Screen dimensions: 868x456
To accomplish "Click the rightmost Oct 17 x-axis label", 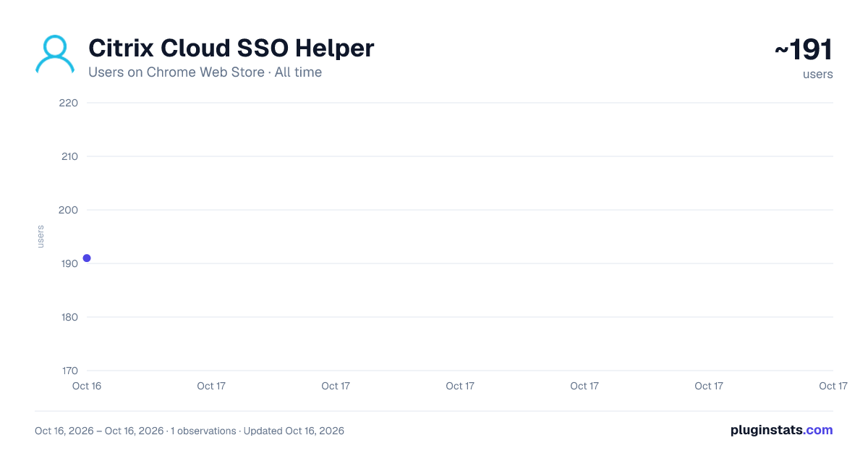I will pos(833,386).
